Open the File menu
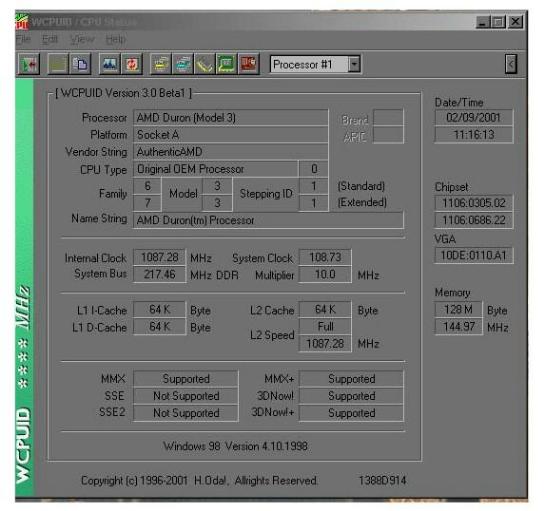Viewport: 544px width, 511px height. pyautogui.click(x=23, y=39)
